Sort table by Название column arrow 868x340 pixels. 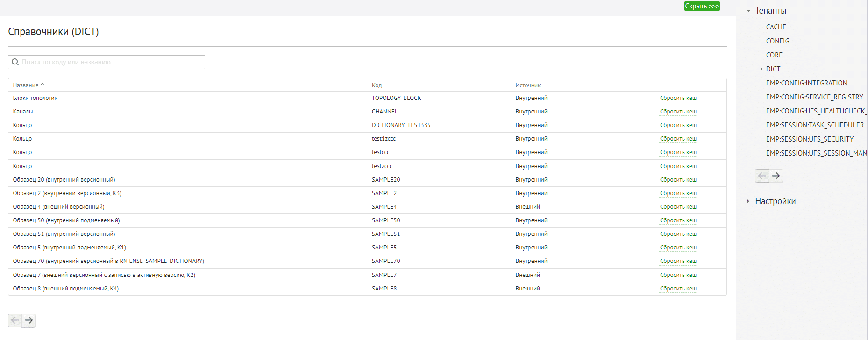pos(43,85)
